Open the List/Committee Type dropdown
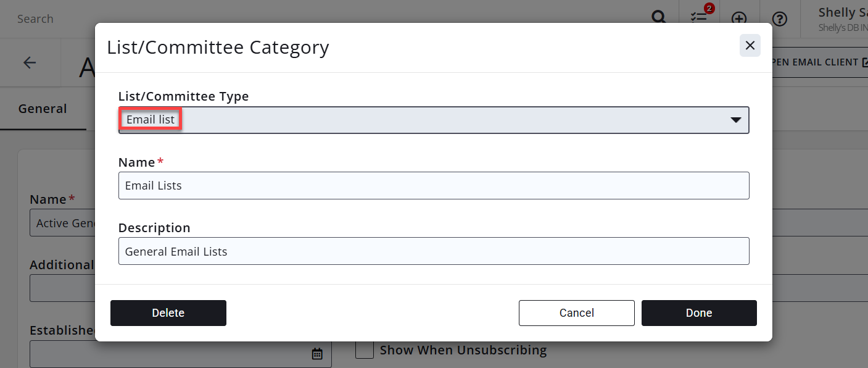 click(x=735, y=120)
